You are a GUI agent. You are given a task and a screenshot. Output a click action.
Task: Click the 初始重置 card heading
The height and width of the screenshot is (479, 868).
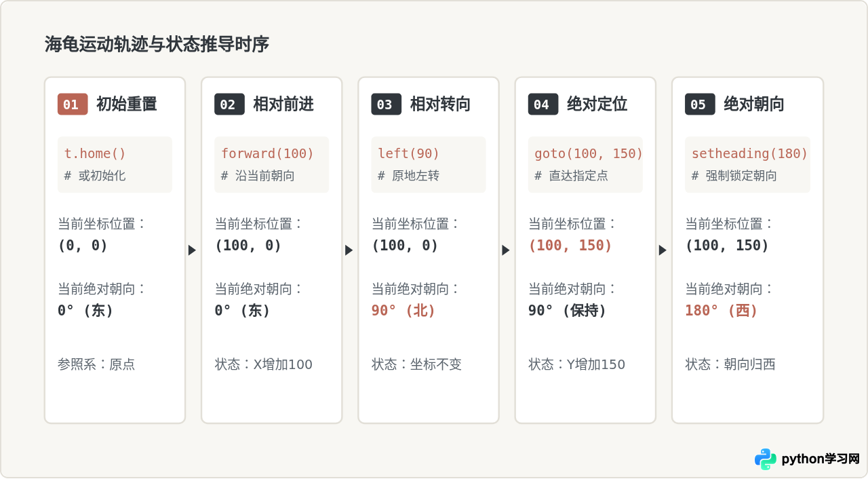[127, 104]
